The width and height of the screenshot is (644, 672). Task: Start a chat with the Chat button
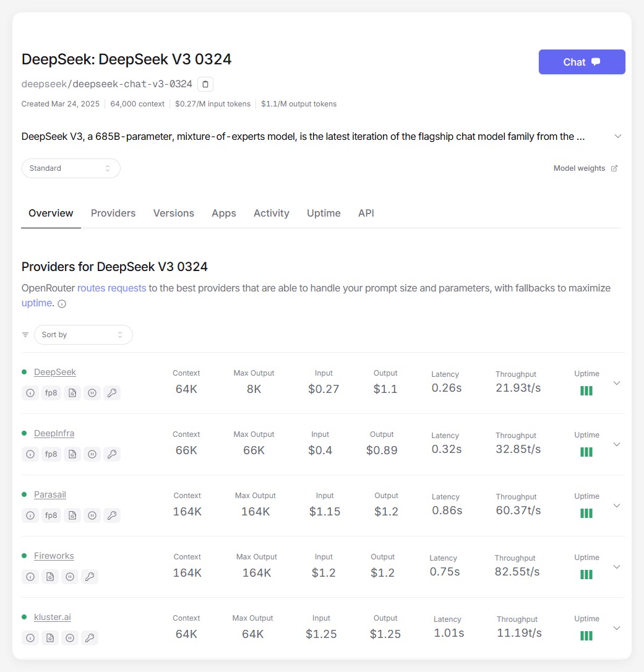point(582,62)
